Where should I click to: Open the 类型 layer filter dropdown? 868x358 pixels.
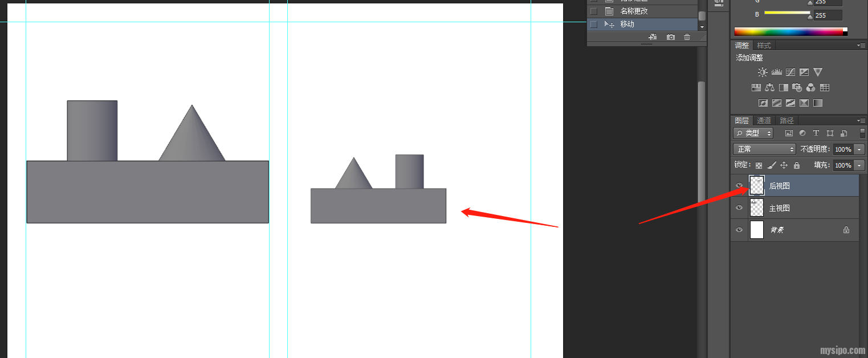(x=753, y=133)
